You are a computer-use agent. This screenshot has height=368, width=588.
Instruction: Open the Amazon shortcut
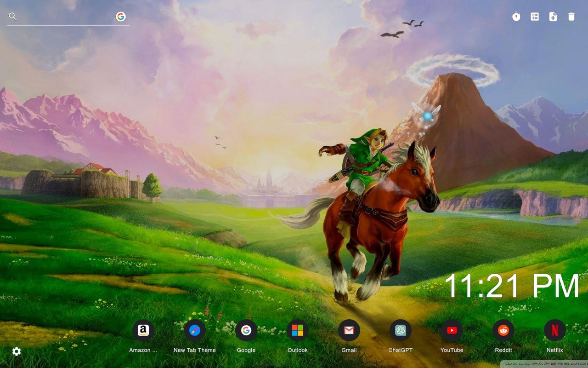tap(143, 330)
